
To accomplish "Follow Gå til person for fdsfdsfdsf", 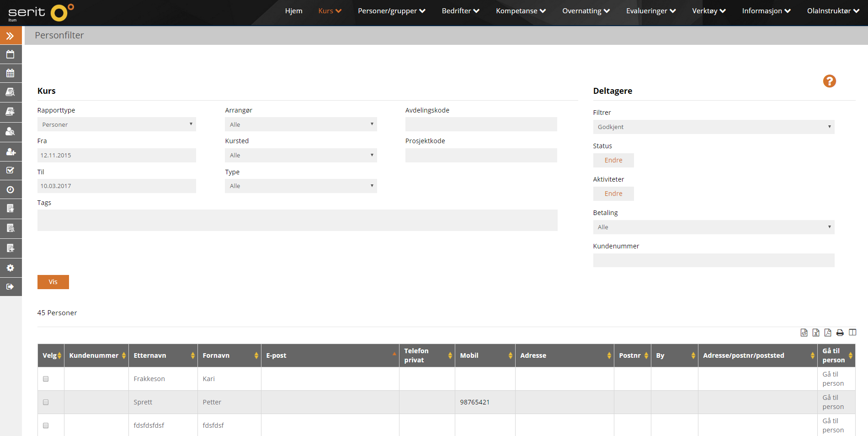I will tap(833, 425).
